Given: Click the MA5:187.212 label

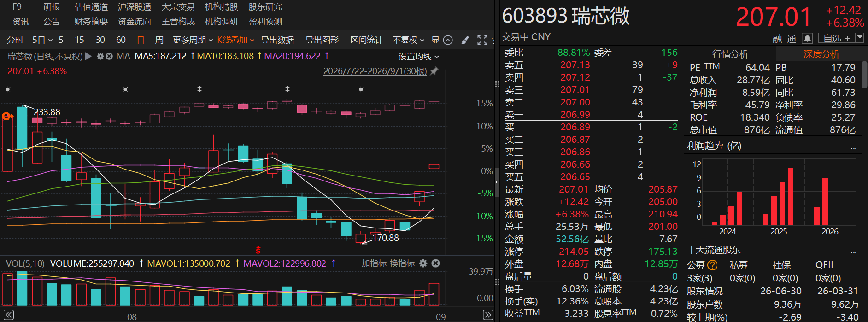Looking at the screenshot, I should coord(160,56).
